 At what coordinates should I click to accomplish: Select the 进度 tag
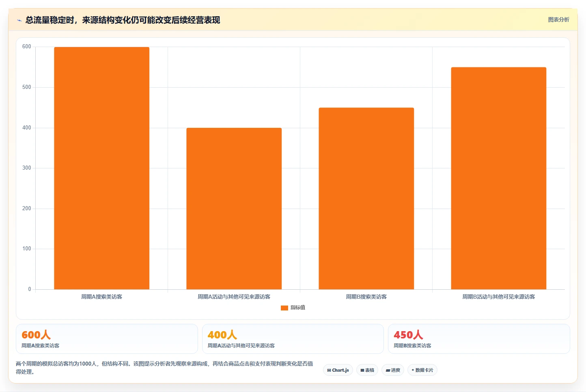393,370
